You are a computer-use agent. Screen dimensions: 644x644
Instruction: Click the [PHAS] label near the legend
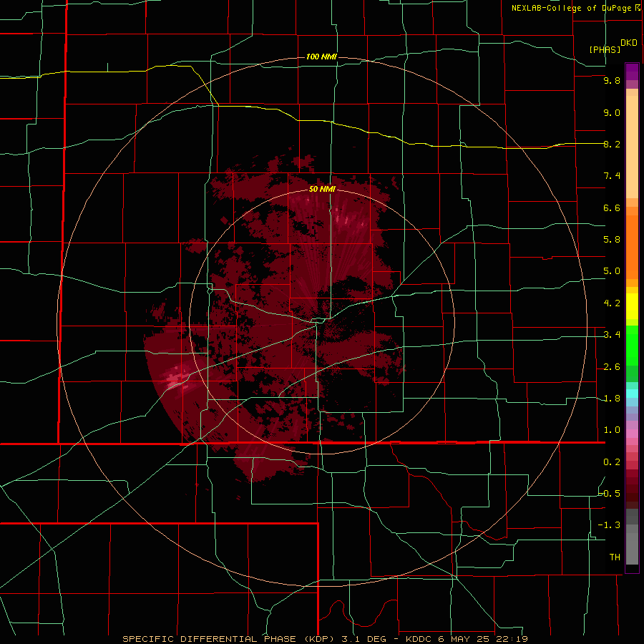coord(605,49)
